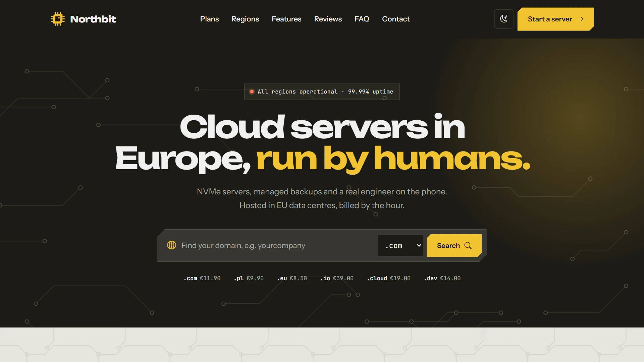Screen dimensions: 644x362
Task: Focus the Find your domain input
Action: coord(277,246)
